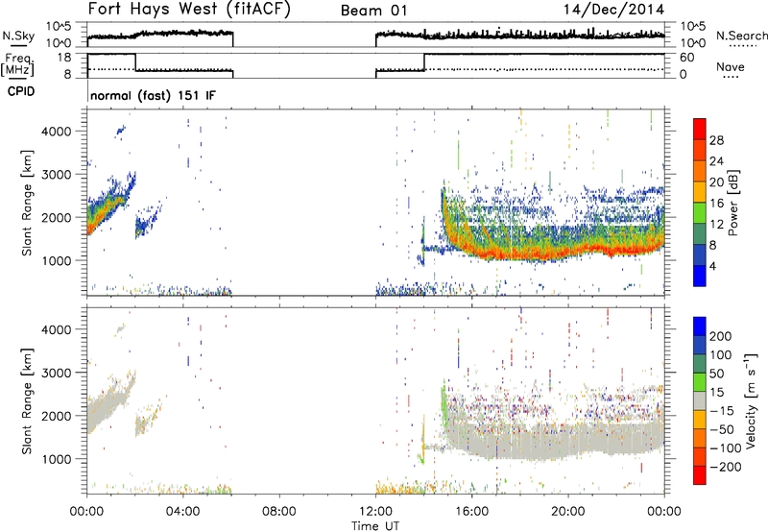The width and height of the screenshot is (768, 532).
Task: Click the '04:00' time tick label
Action: [182, 512]
